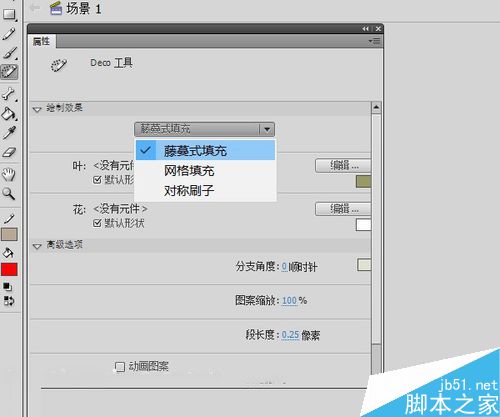
Task: Choose 网格填充 from the list
Action: coord(205,171)
